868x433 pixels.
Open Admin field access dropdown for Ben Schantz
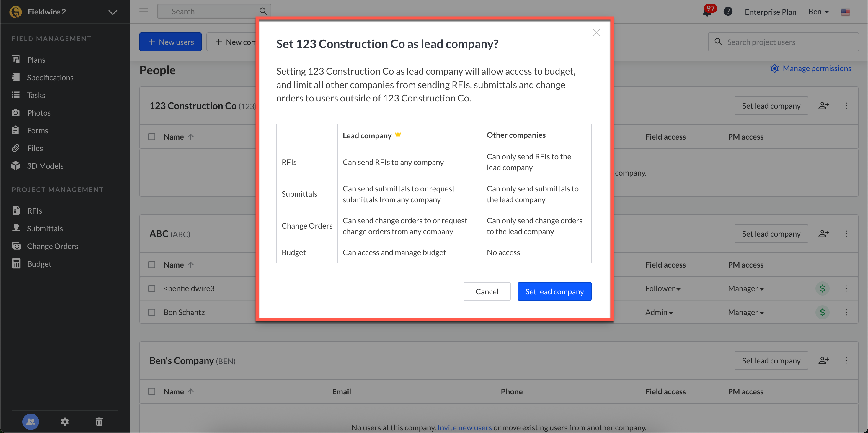(659, 312)
